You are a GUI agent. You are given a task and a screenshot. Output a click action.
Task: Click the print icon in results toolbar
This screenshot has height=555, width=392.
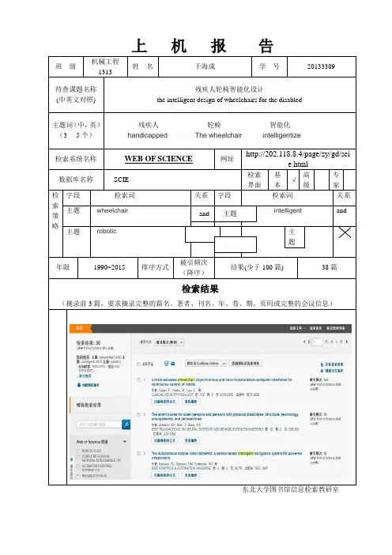pyautogui.click(x=167, y=364)
